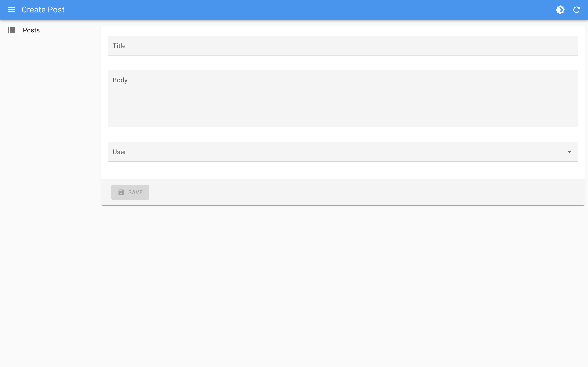
Task: Click blank page background below form card
Action: (340, 279)
